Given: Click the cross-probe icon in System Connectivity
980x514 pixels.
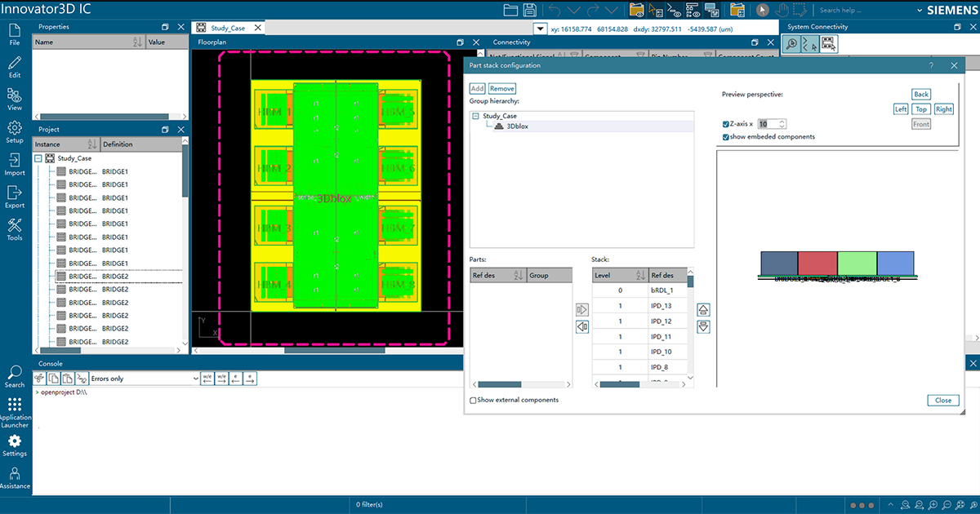Looking at the screenshot, I should pos(809,44).
